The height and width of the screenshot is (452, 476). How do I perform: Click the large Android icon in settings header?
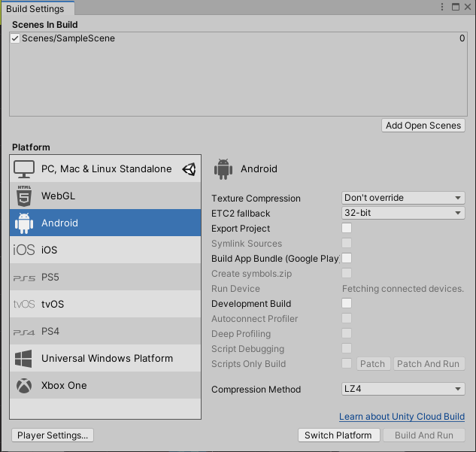223,169
